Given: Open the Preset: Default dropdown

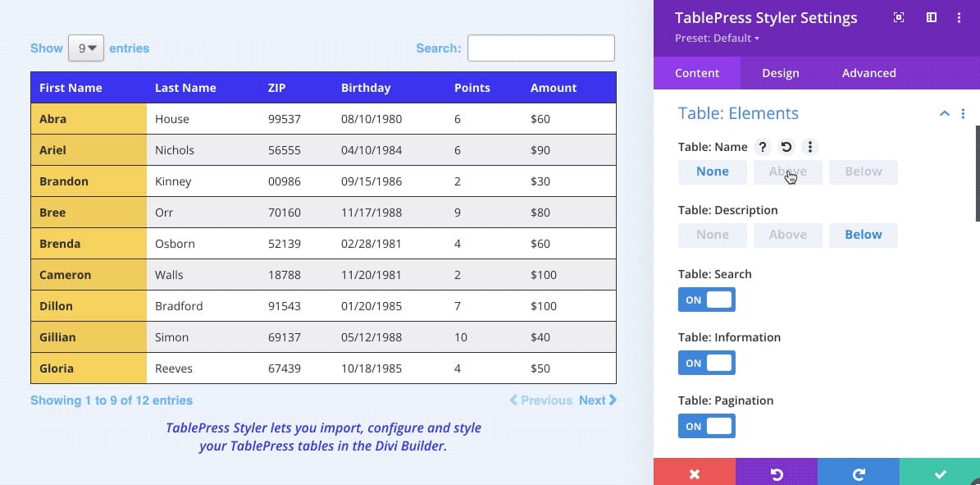Looking at the screenshot, I should click(718, 38).
